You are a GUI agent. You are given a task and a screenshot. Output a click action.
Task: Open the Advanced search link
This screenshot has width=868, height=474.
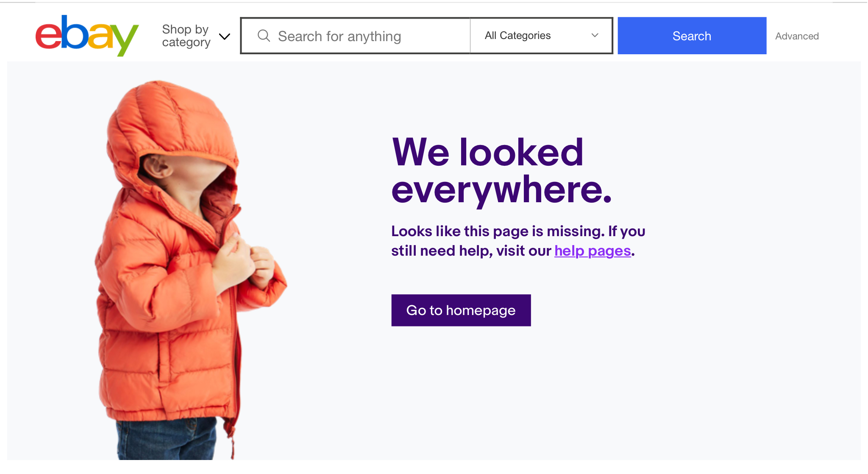(x=797, y=36)
